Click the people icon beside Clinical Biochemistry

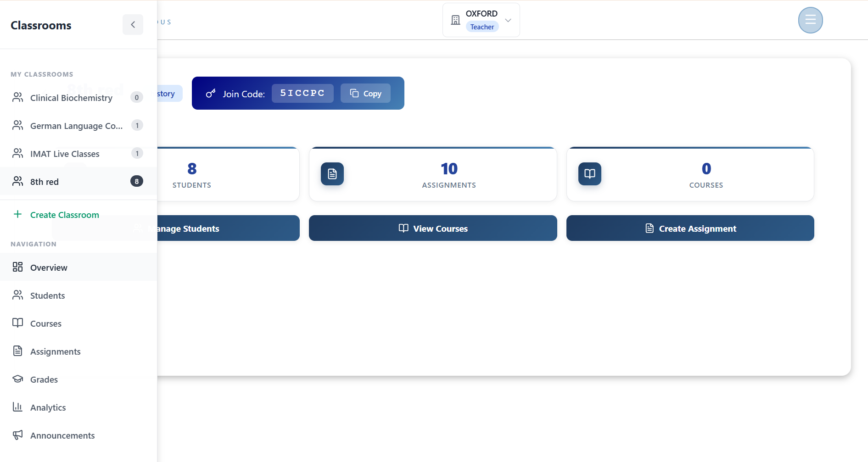(17, 97)
